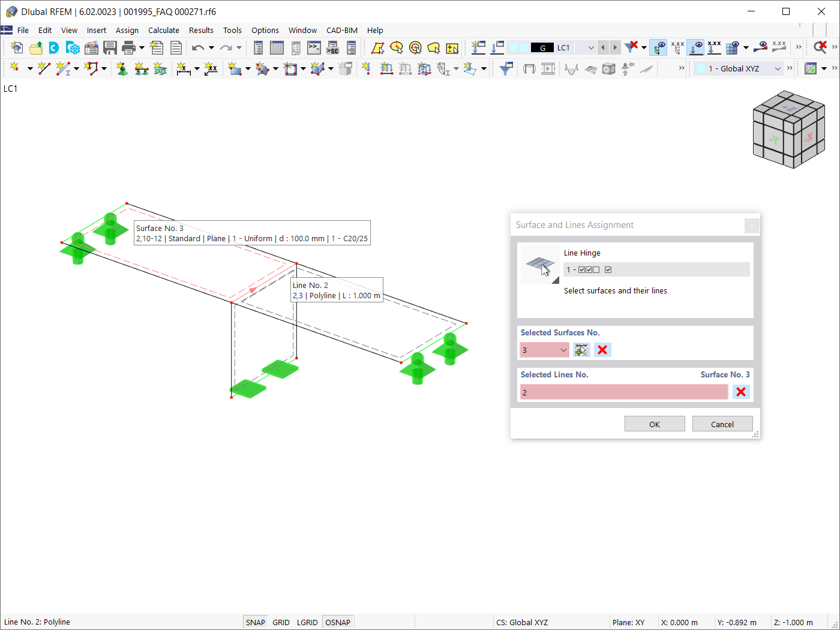Viewport: 840px width, 630px height.
Task: Click the filter funnel icon
Action: [x=506, y=68]
